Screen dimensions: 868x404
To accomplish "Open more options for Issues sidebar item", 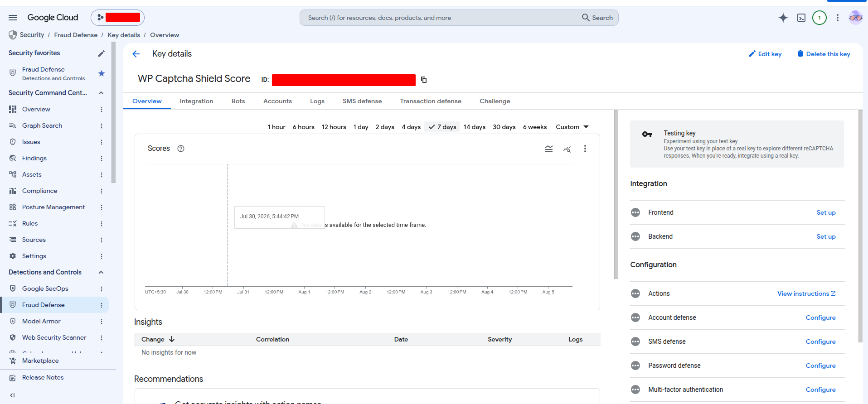I will click(x=102, y=142).
